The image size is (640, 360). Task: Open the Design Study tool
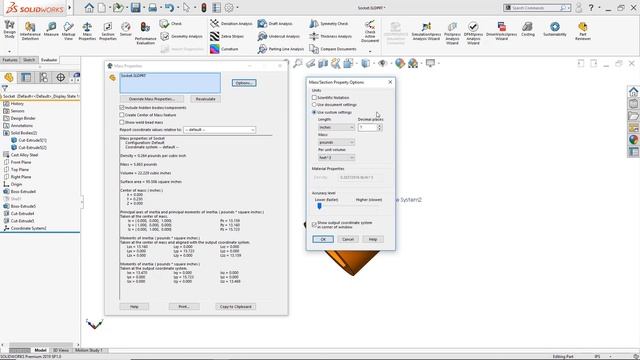(x=9, y=29)
